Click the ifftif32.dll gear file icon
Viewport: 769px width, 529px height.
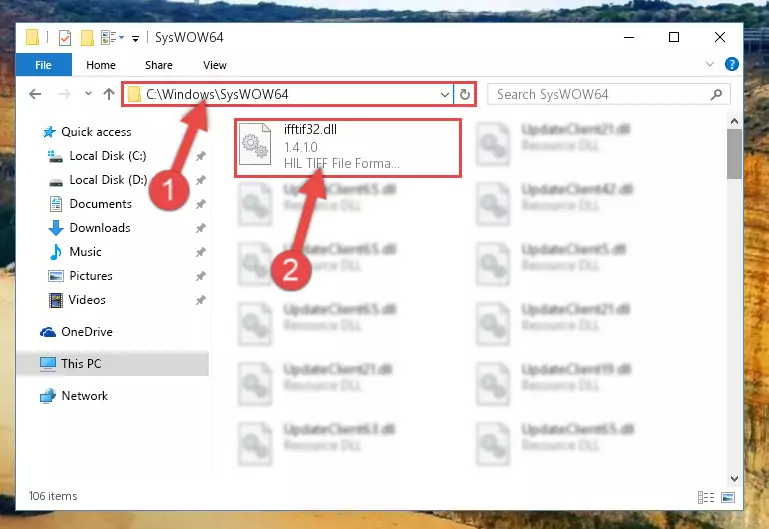tap(255, 144)
